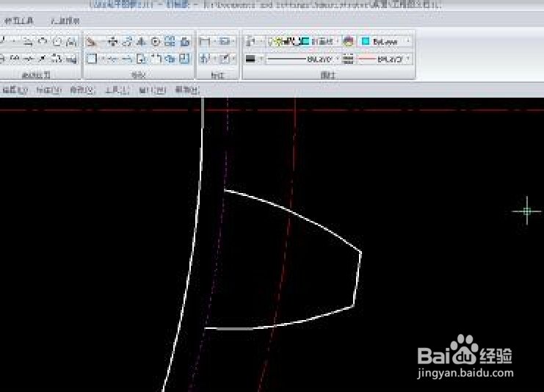Open the menu ending in (W)
Viewport: 544px width, 392px height.
tap(152, 90)
